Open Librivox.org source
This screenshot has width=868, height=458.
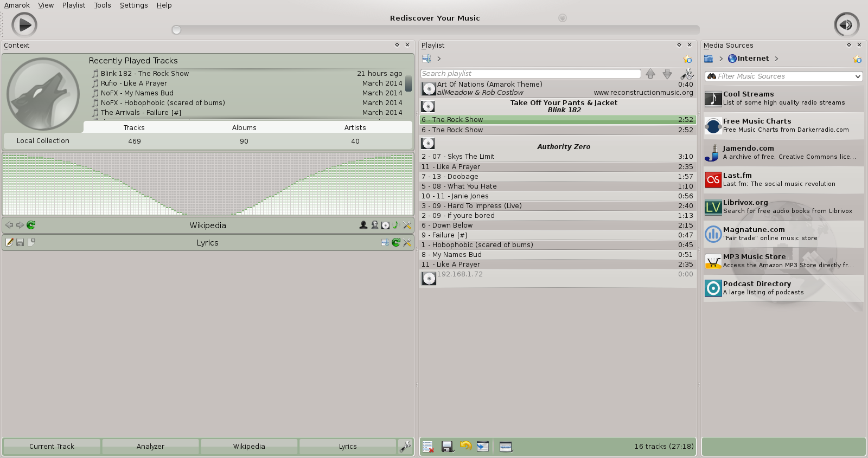[x=783, y=207]
